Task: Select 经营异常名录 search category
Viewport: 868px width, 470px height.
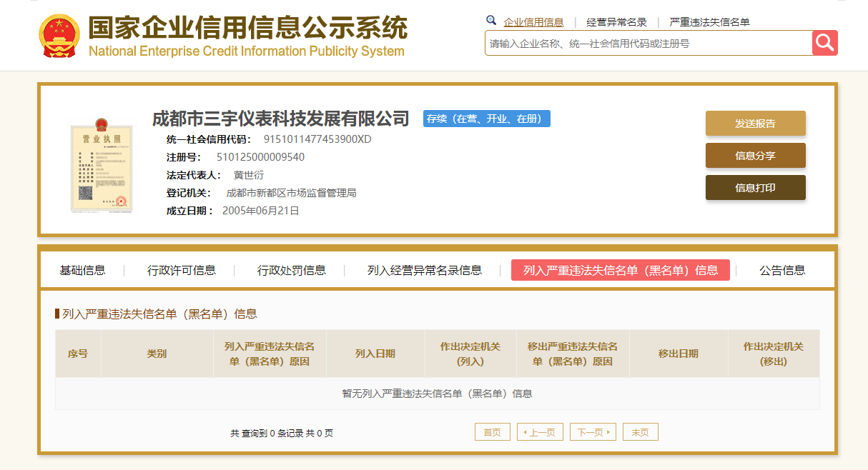Action: (616, 22)
